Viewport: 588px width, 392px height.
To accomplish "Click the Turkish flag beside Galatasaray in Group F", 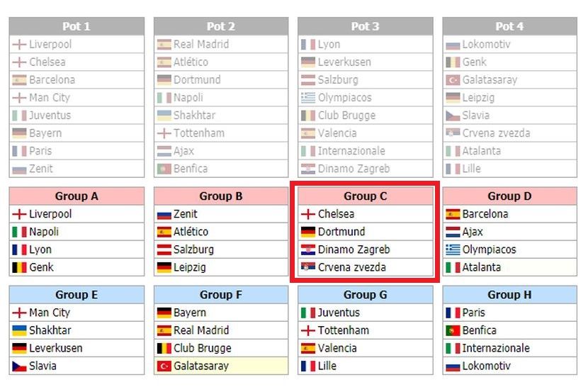I will pos(164,366).
